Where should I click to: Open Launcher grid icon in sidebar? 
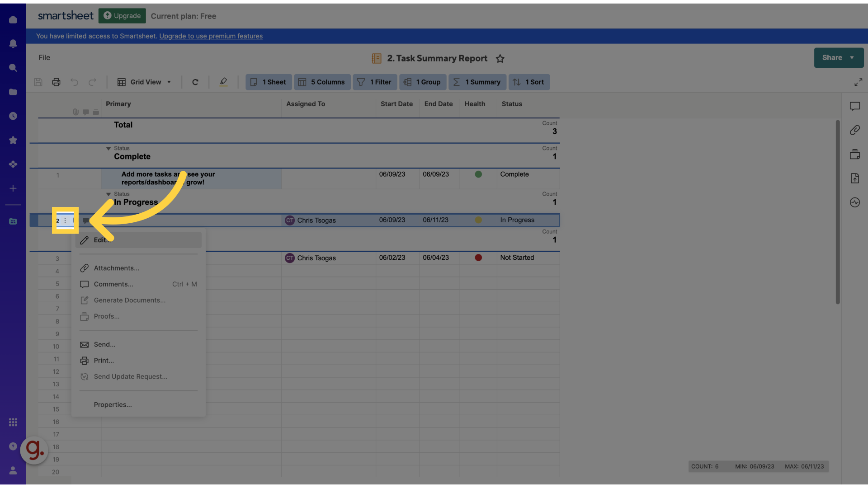[13, 422]
